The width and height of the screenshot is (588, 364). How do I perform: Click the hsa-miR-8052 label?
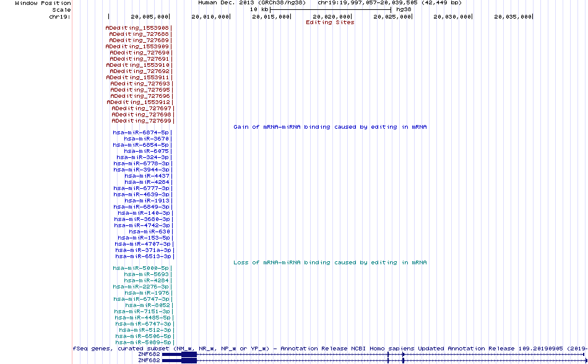pos(147,305)
